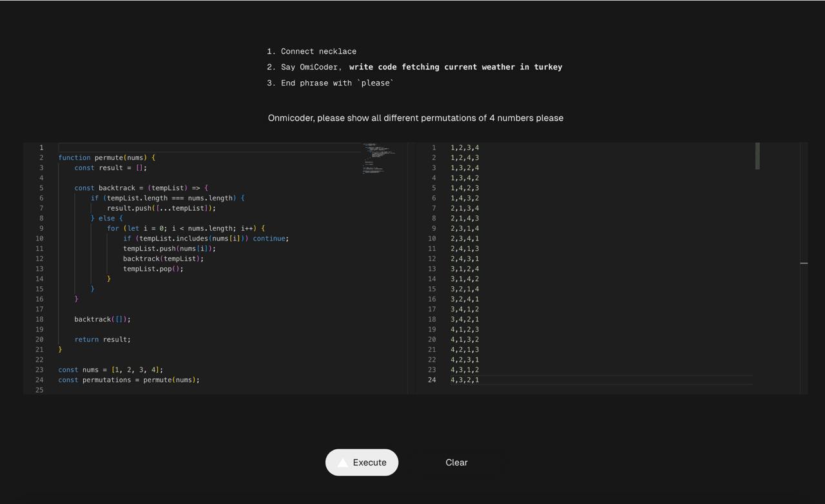Click output row '2,3,4,1'

pos(465,238)
